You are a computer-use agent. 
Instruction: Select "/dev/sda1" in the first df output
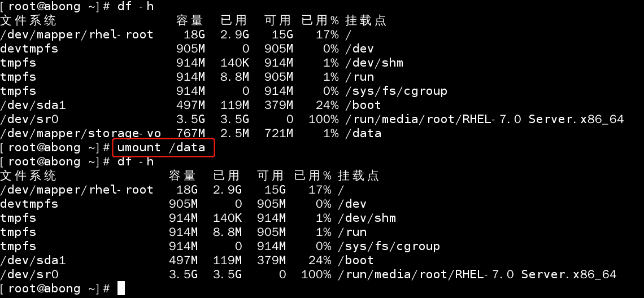pos(33,105)
